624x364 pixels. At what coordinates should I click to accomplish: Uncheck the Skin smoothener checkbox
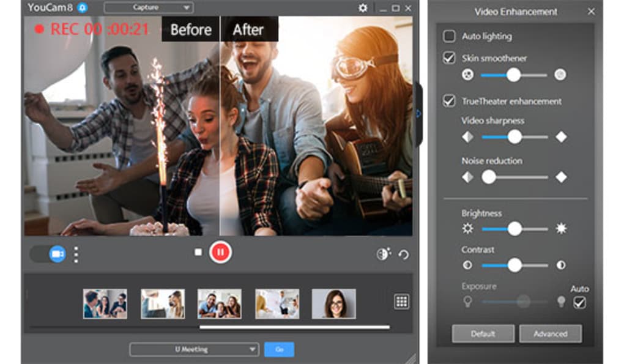450,58
